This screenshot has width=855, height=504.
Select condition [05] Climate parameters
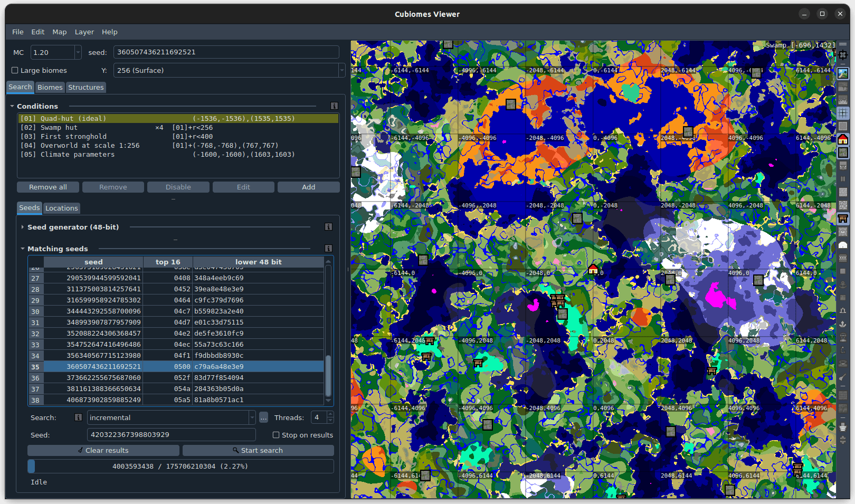tap(178, 155)
